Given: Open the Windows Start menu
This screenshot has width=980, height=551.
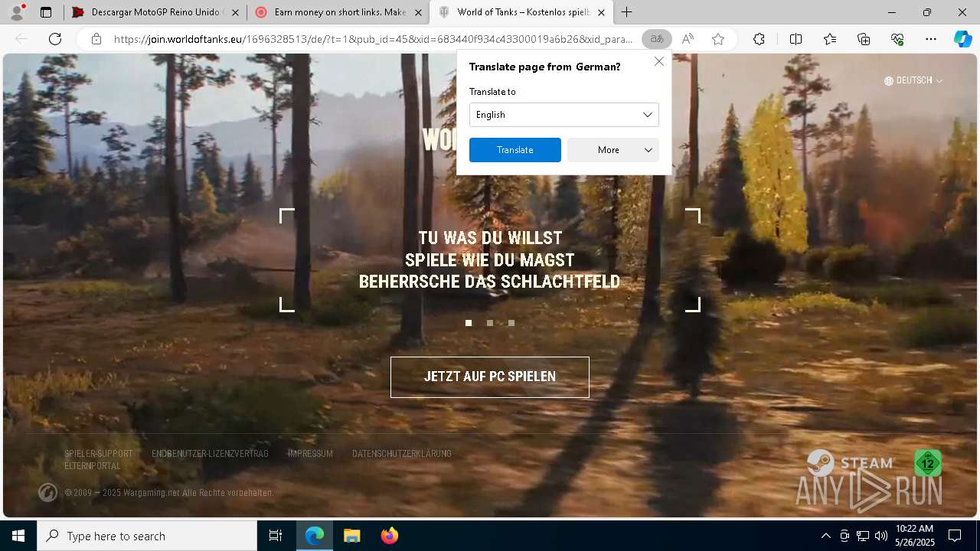Looking at the screenshot, I should click(18, 536).
